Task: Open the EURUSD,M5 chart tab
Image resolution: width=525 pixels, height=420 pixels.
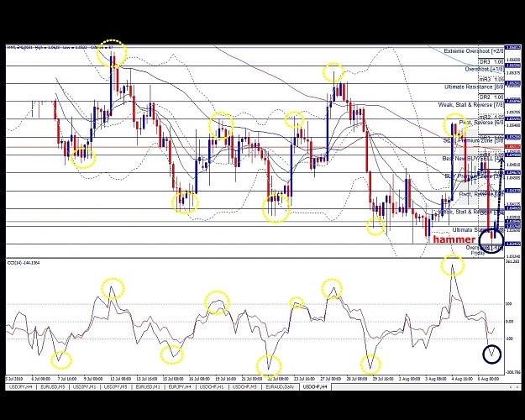Action: pos(53,387)
